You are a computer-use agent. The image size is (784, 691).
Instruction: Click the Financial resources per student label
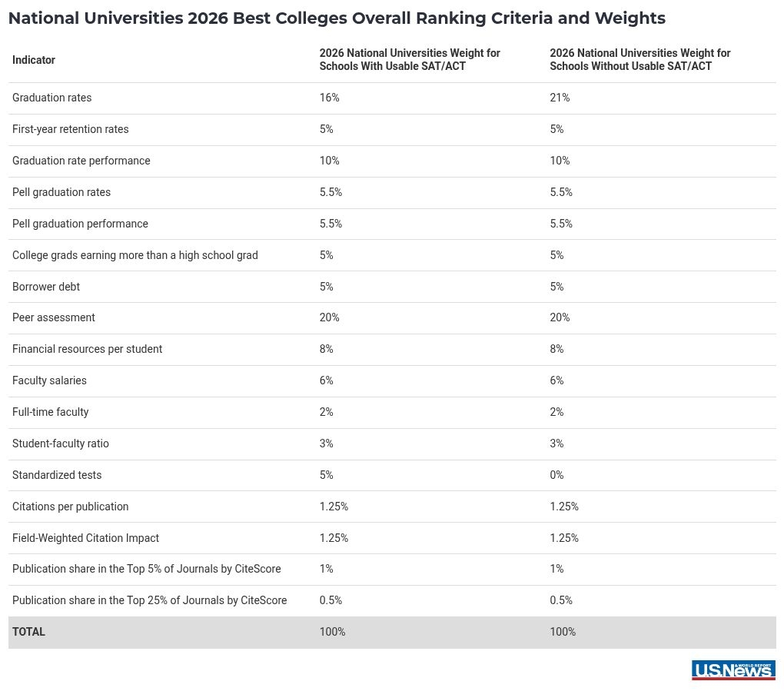87,349
